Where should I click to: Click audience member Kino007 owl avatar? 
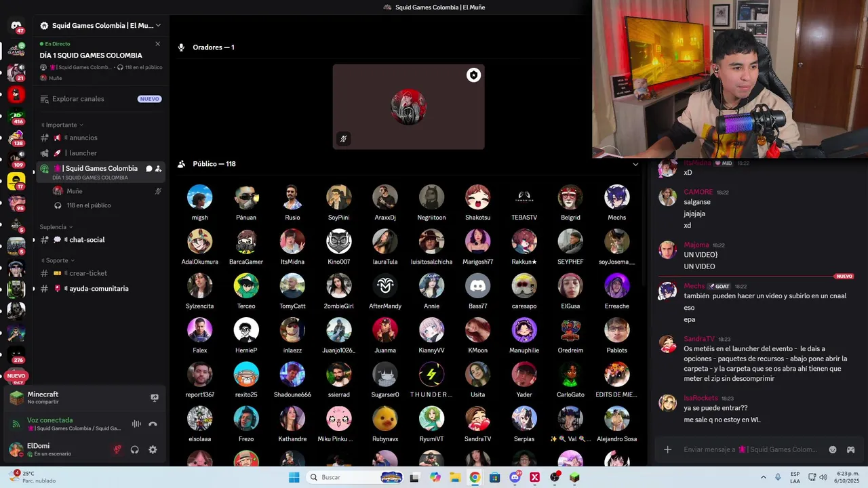coord(338,241)
